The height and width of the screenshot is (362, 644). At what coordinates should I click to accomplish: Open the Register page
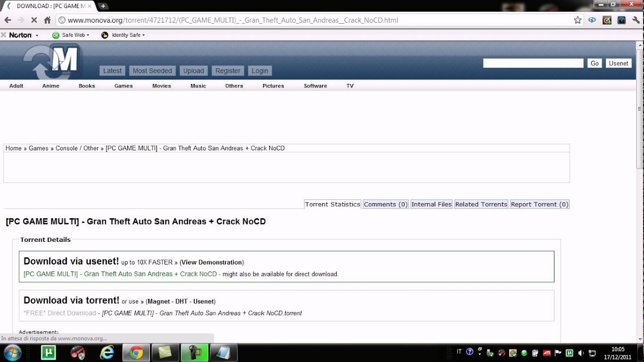(x=228, y=71)
